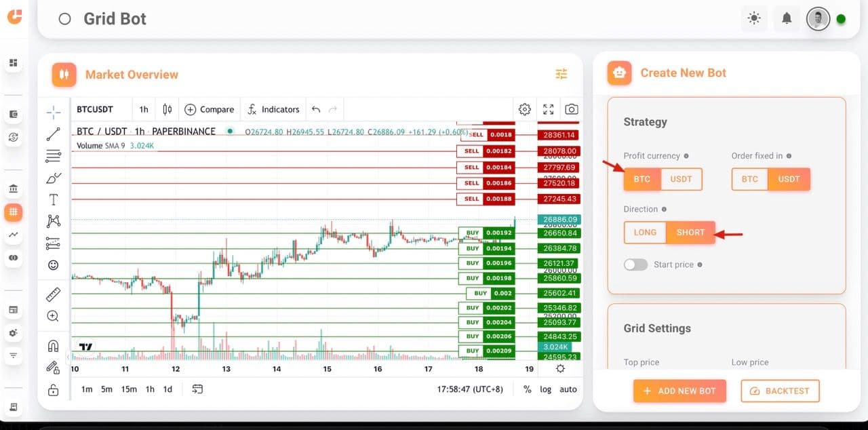The width and height of the screenshot is (868, 430).
Task: Open the 1h interval dropdown
Action: pos(144,109)
